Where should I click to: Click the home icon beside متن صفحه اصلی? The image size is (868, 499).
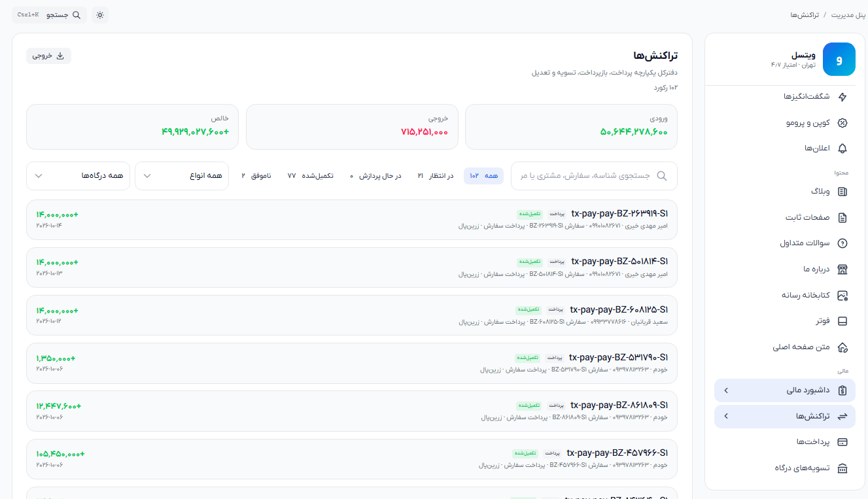842,347
